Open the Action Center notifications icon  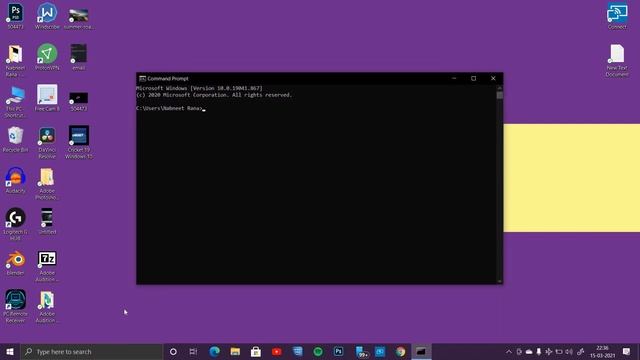pos(627,351)
